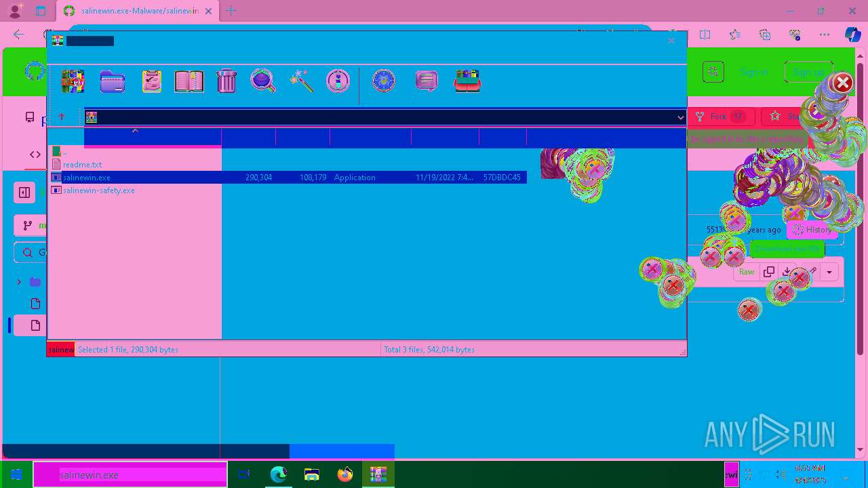Open the GitHub branch selector

pos(30,226)
